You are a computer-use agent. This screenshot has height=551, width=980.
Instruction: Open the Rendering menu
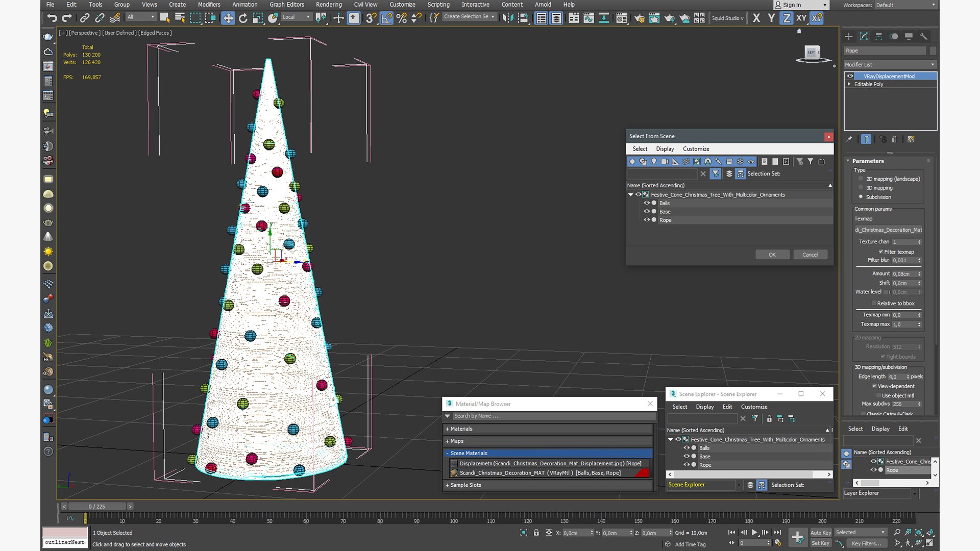[329, 5]
